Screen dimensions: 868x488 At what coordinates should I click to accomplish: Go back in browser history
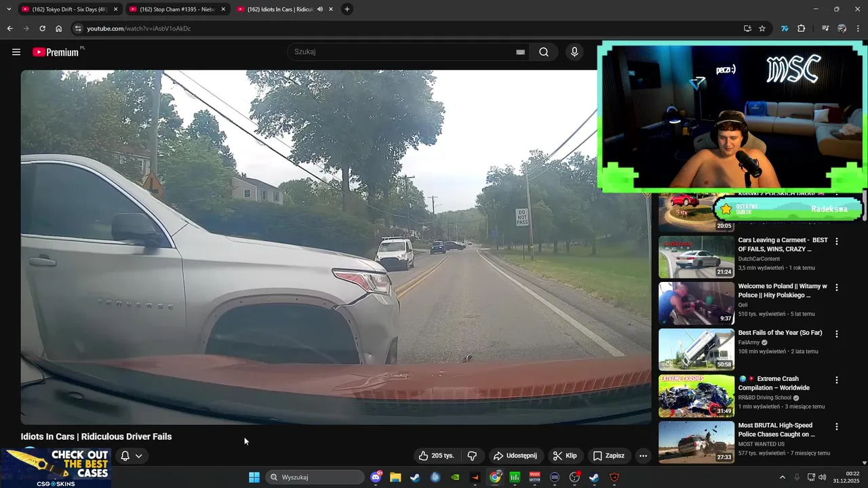click(9, 28)
